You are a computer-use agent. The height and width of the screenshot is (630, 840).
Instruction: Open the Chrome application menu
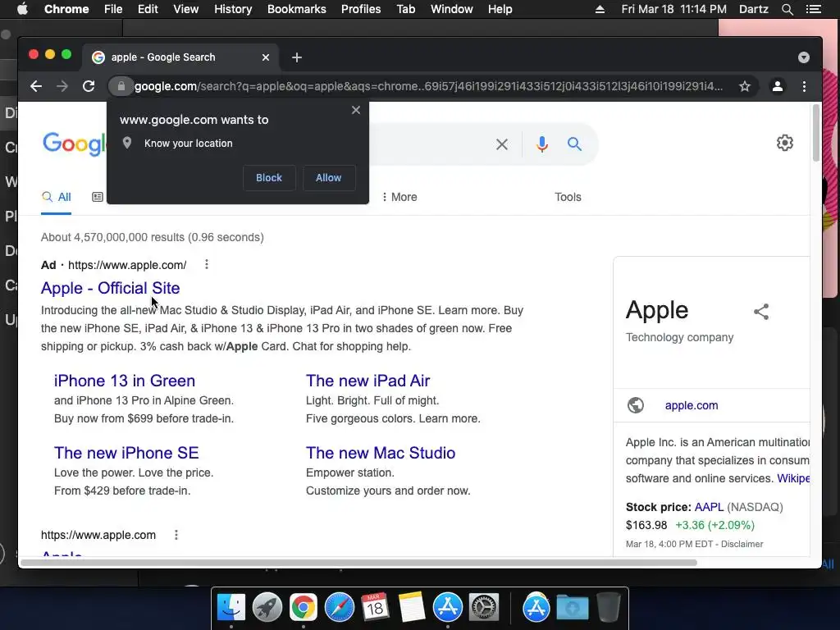[66, 9]
